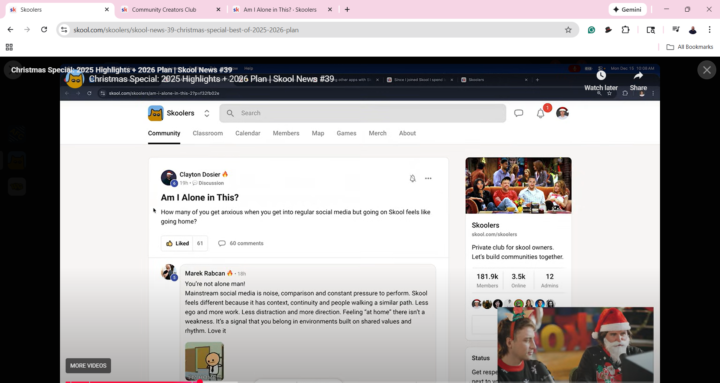720x383 pixels.
Task: Select the Map tab
Action: tap(318, 133)
